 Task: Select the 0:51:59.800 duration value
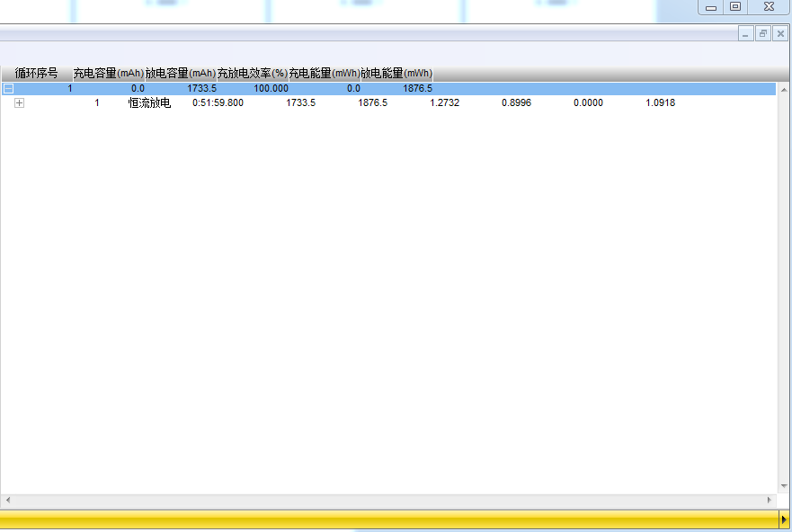(218, 103)
